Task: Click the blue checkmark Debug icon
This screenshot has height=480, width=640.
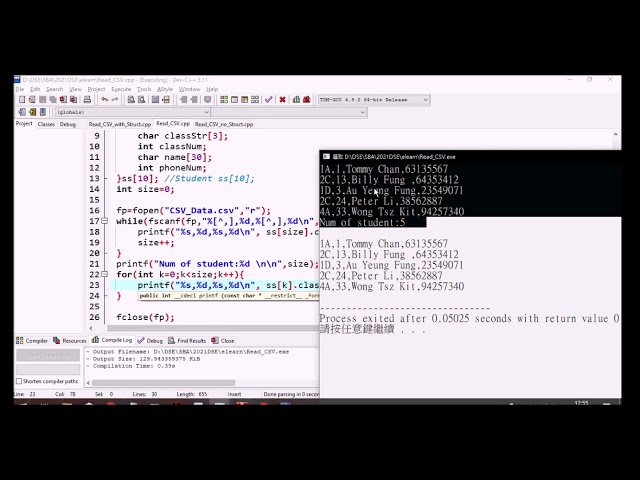Action: (x=268, y=100)
